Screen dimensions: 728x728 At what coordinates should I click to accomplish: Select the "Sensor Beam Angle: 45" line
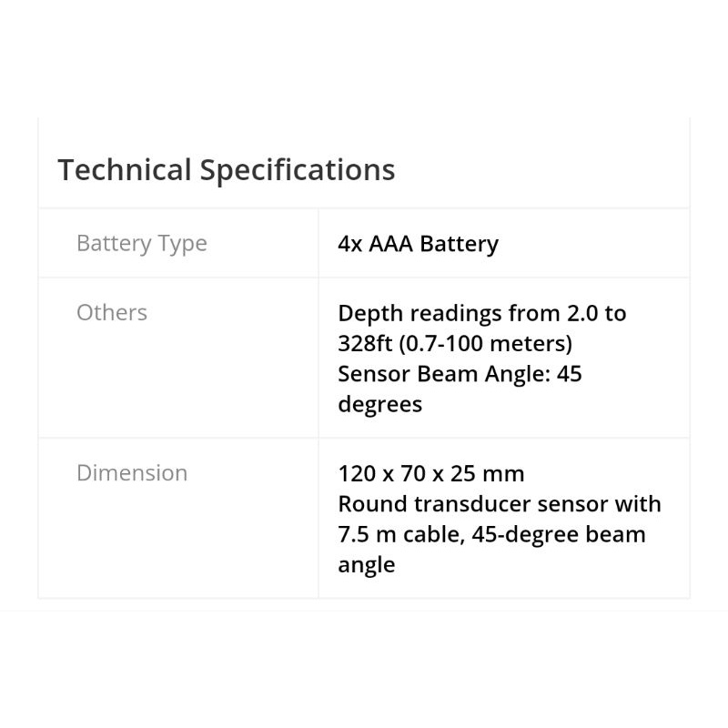[x=459, y=374]
